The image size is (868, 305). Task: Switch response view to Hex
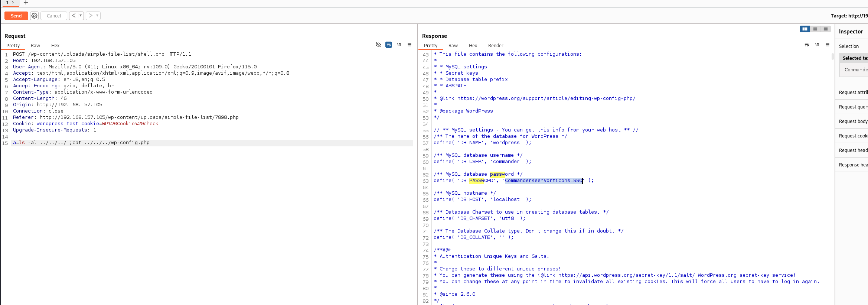click(x=473, y=45)
